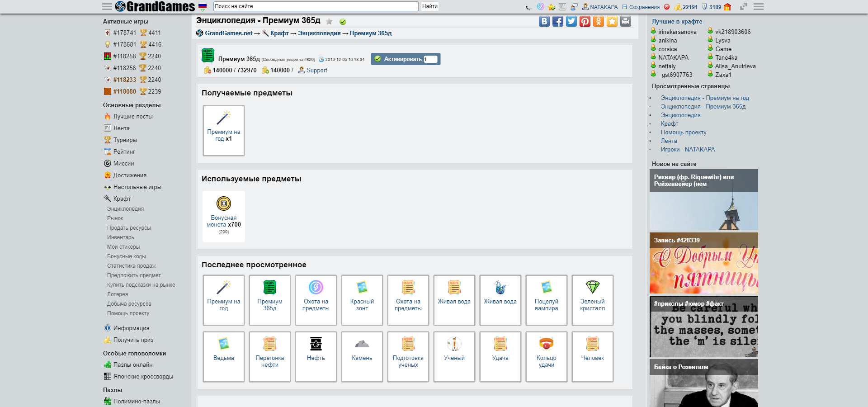Open the orange house home icon
868x407 pixels.
click(727, 7)
